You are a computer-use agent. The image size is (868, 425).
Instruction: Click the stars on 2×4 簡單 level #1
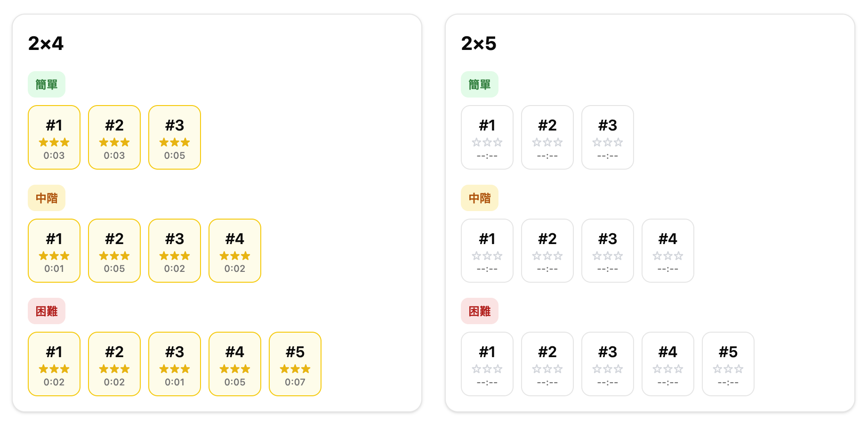(x=54, y=142)
